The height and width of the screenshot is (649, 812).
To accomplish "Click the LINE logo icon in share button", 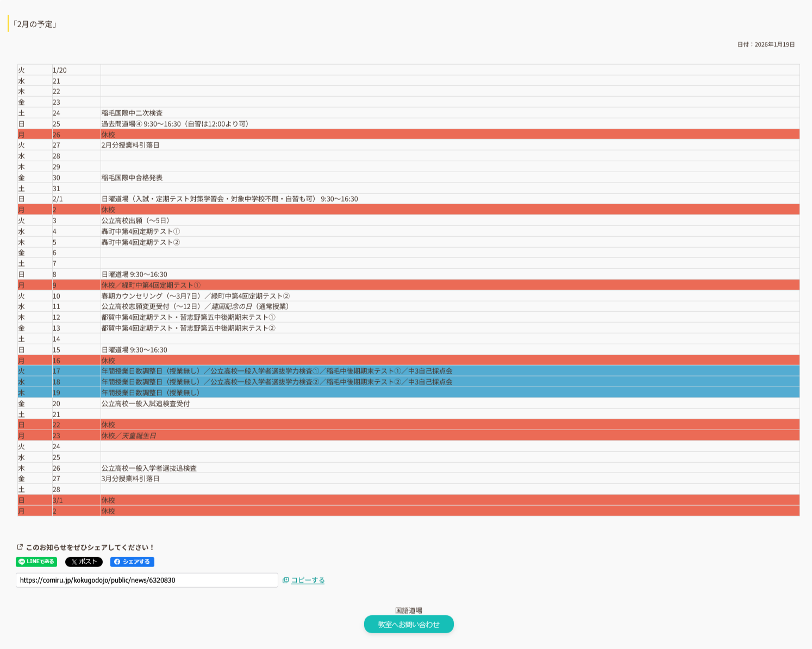I will 22,562.
